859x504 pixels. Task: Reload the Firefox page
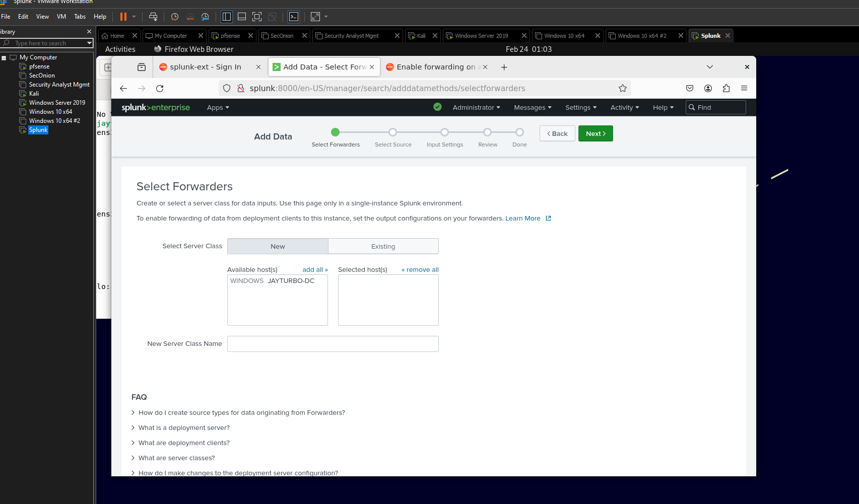pyautogui.click(x=160, y=88)
